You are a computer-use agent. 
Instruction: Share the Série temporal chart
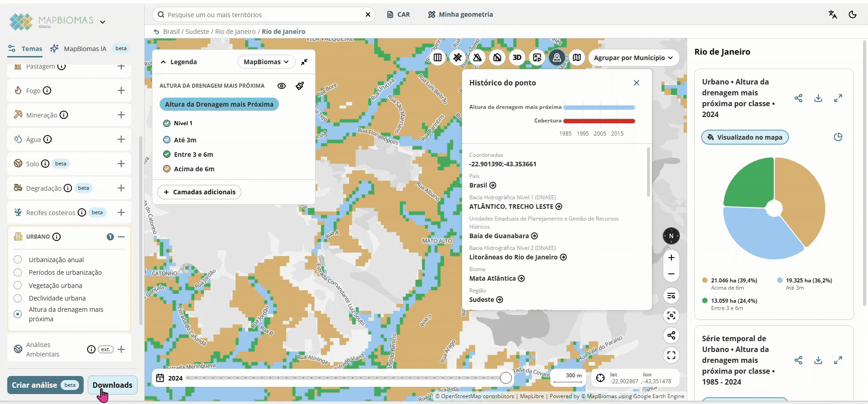tap(798, 360)
